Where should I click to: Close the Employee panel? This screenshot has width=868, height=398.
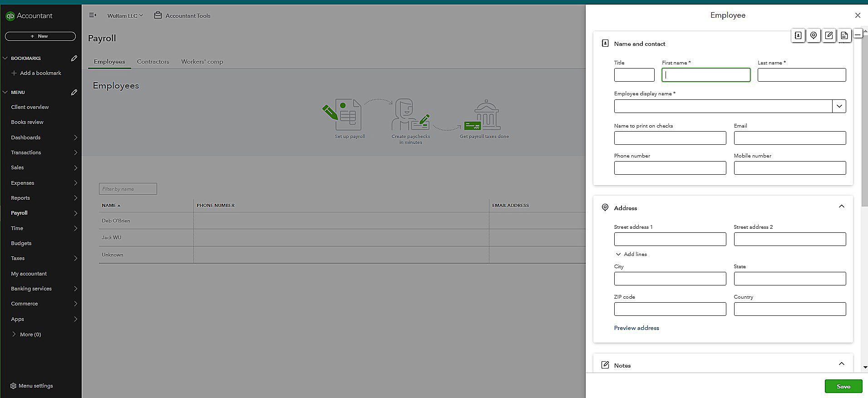click(x=858, y=15)
